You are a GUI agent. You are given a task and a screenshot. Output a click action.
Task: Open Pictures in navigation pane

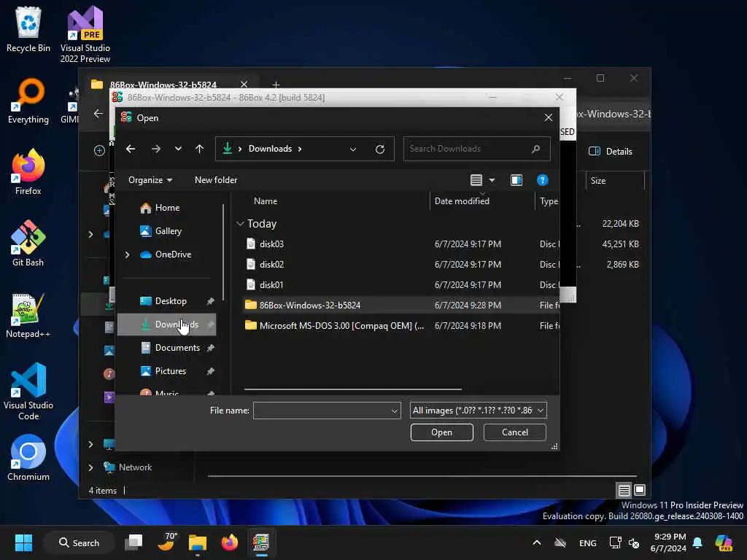point(169,371)
